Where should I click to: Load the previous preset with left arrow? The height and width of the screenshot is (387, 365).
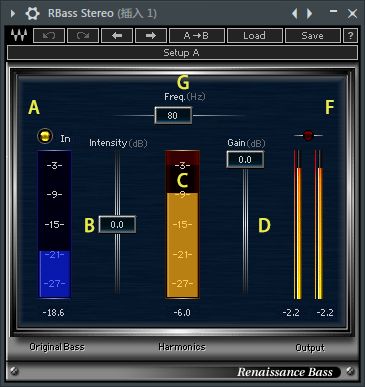click(117, 35)
